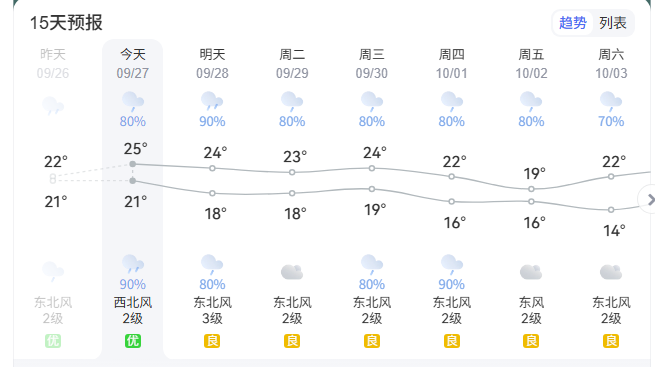Click the cloudy night icon for 周二
The image size is (655, 367).
click(292, 272)
